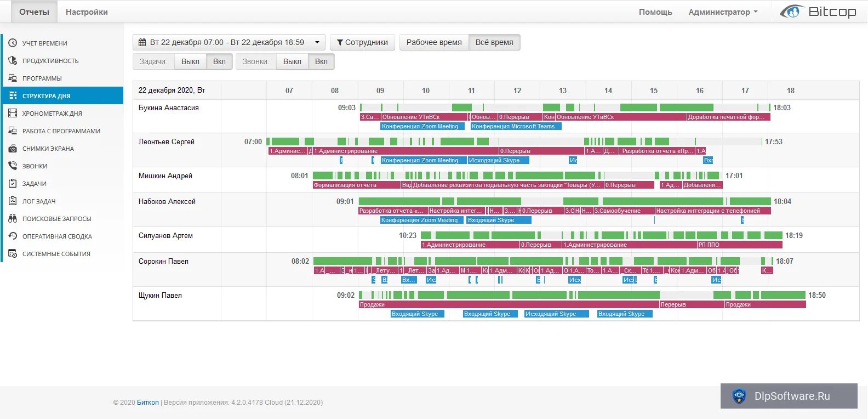
Task: Click the Оперативная сводка history icon
Action: [x=13, y=236]
